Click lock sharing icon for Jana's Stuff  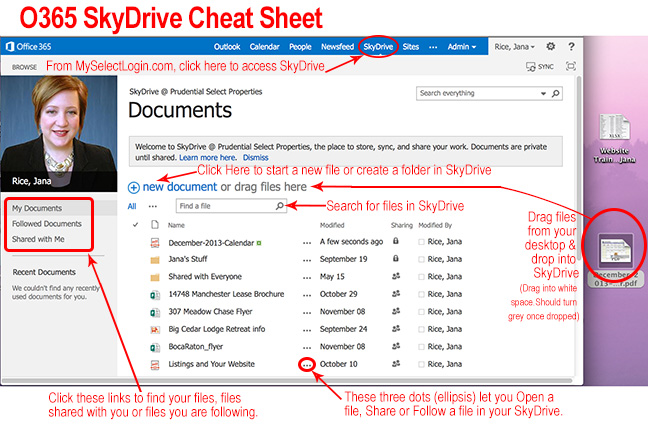(395, 258)
